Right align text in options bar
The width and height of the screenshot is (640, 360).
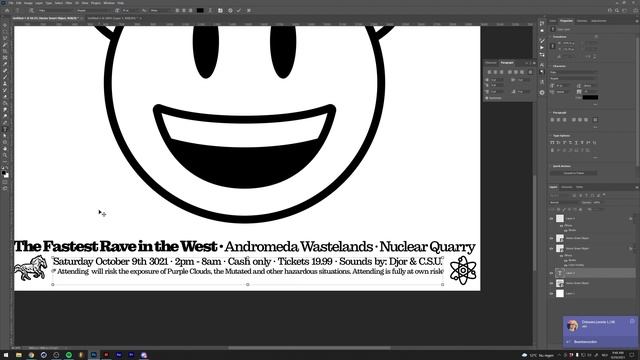190,10
